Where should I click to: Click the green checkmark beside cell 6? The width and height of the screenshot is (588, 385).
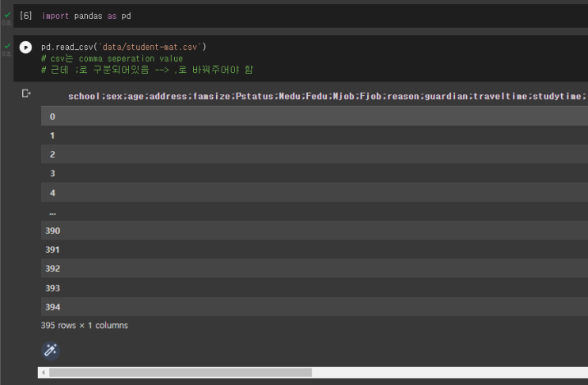(x=7, y=15)
